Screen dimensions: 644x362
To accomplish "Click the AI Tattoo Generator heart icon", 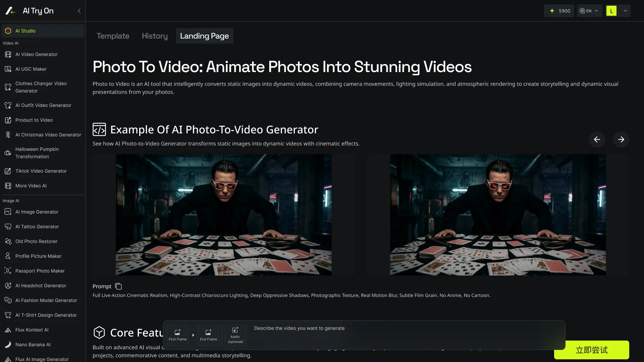I will 8,227.
